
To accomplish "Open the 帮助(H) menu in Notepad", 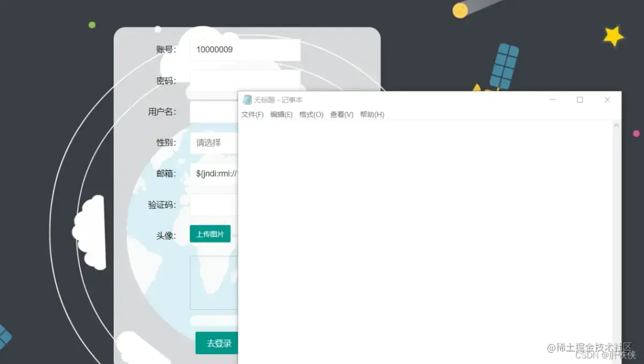I will click(372, 114).
